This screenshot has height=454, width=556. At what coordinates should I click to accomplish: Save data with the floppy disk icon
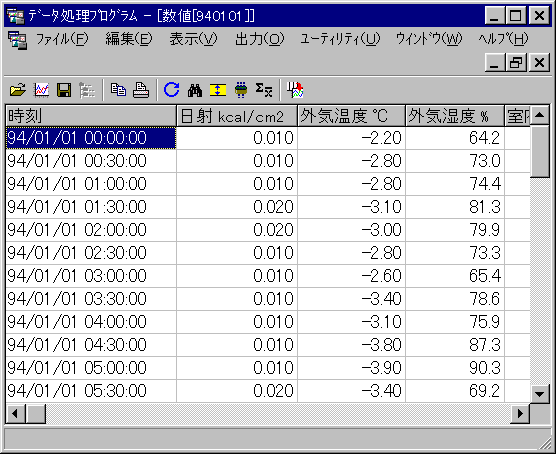64,90
